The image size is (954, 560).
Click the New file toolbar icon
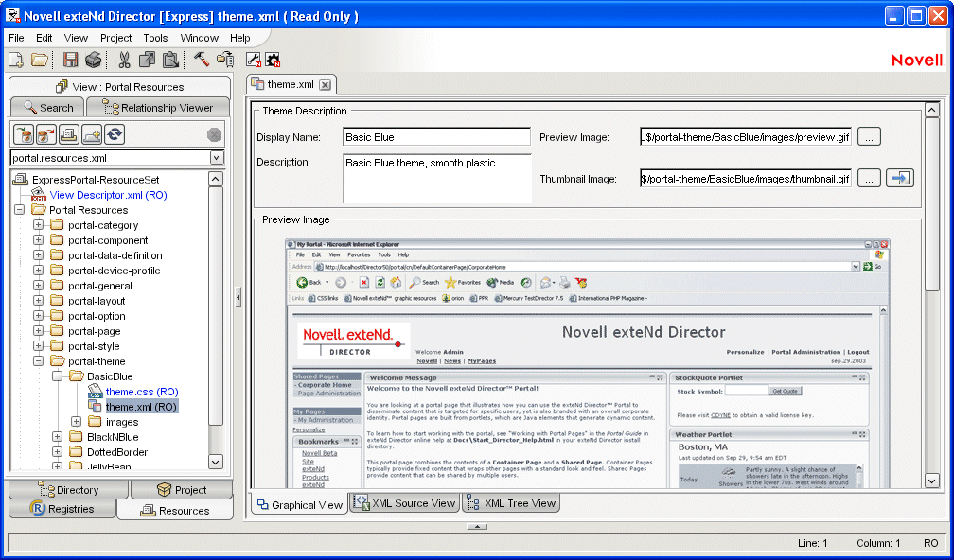click(x=16, y=60)
